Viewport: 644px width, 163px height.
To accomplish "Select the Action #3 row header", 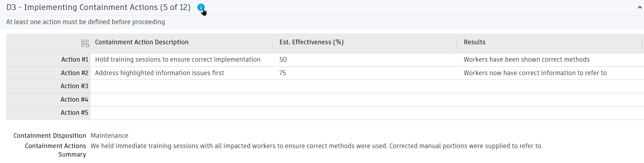I will (75, 86).
